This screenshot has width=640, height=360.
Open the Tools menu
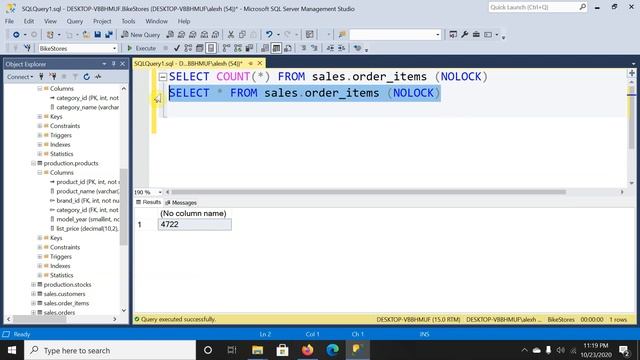tap(128, 21)
